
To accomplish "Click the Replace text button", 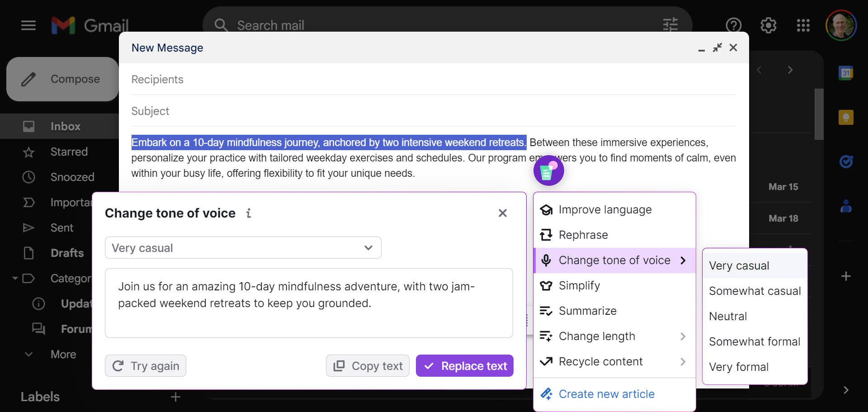I will pyautogui.click(x=464, y=365).
